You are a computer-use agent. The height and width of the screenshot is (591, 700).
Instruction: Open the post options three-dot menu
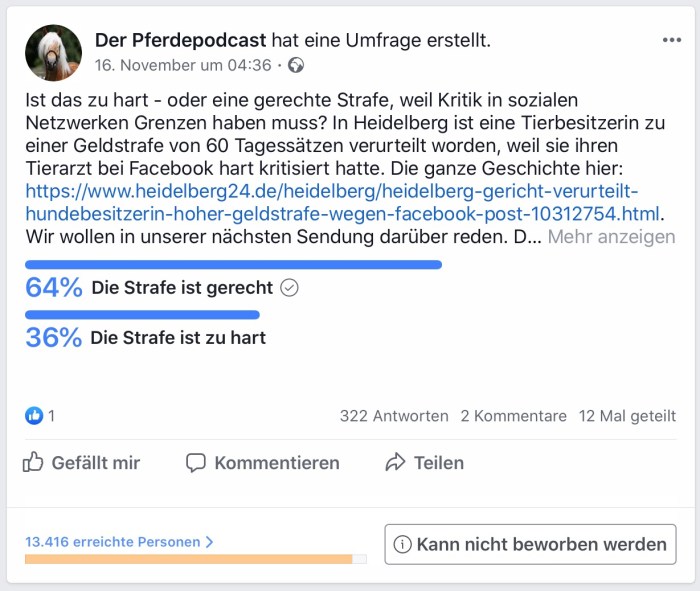coord(671,40)
